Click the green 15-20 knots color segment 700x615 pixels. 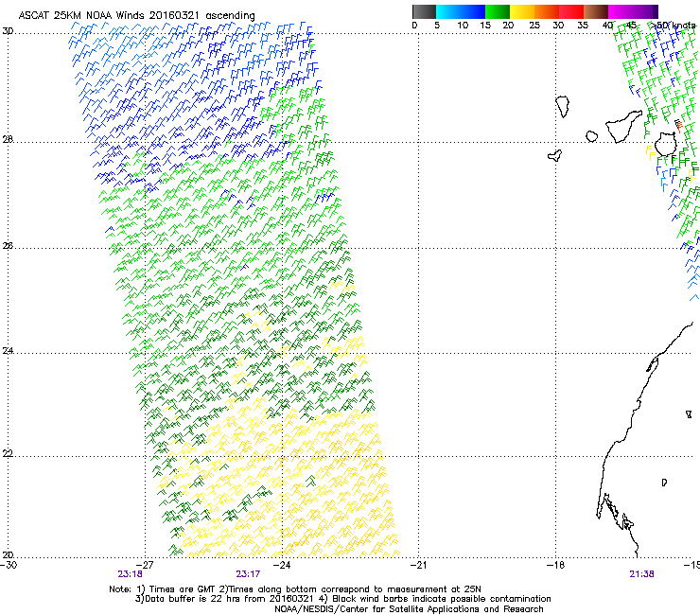(498, 11)
